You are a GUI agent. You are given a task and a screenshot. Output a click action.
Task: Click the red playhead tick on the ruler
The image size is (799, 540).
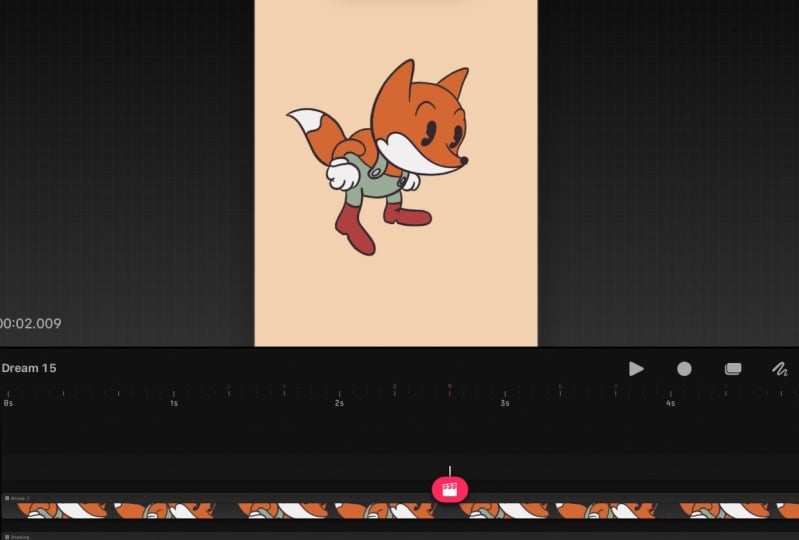coord(450,392)
